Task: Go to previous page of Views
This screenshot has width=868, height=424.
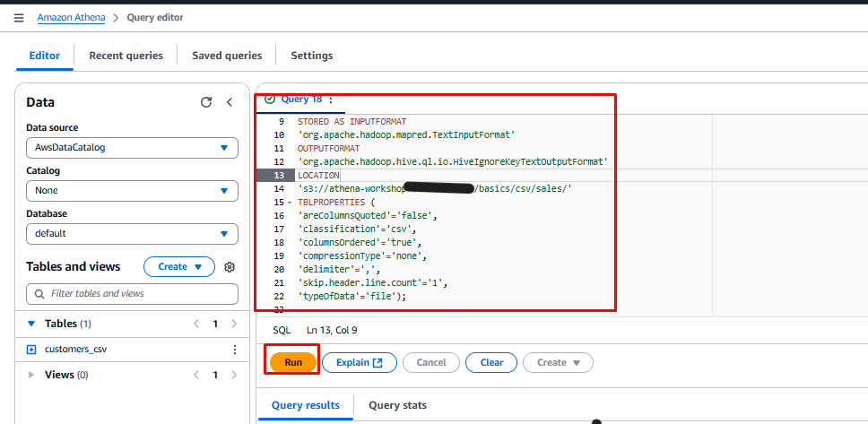Action: click(196, 375)
